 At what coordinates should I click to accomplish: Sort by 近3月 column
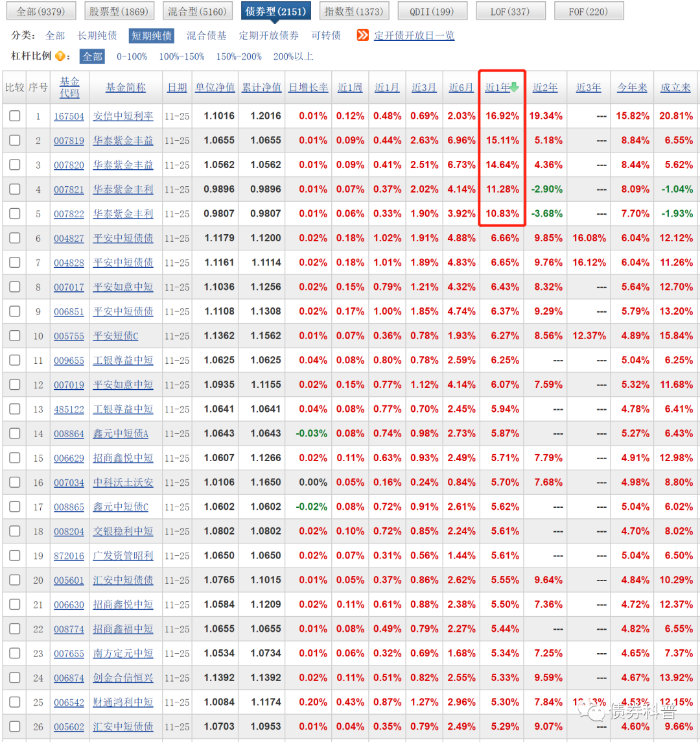[x=424, y=88]
